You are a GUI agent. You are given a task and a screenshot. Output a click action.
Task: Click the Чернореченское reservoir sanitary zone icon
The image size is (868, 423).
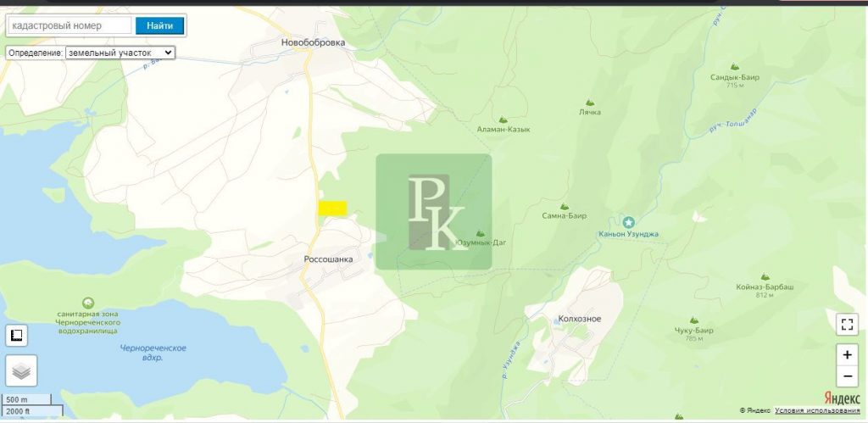[x=88, y=303]
